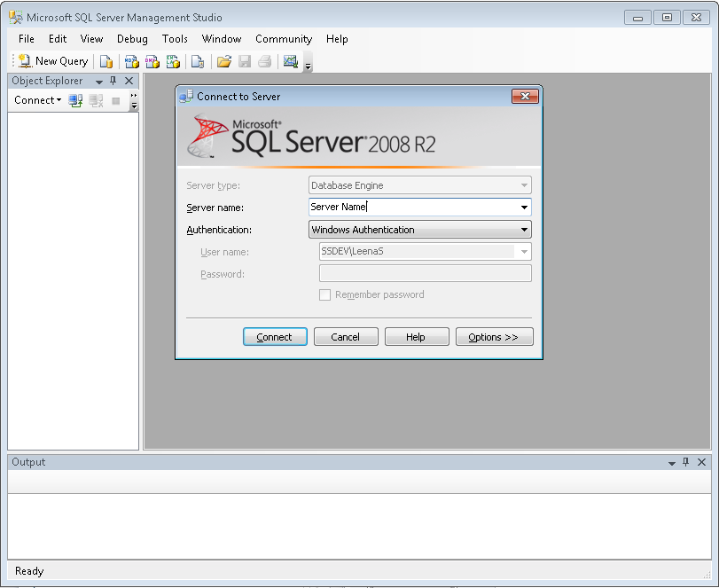Open the Activity Monitor icon

tap(291, 61)
